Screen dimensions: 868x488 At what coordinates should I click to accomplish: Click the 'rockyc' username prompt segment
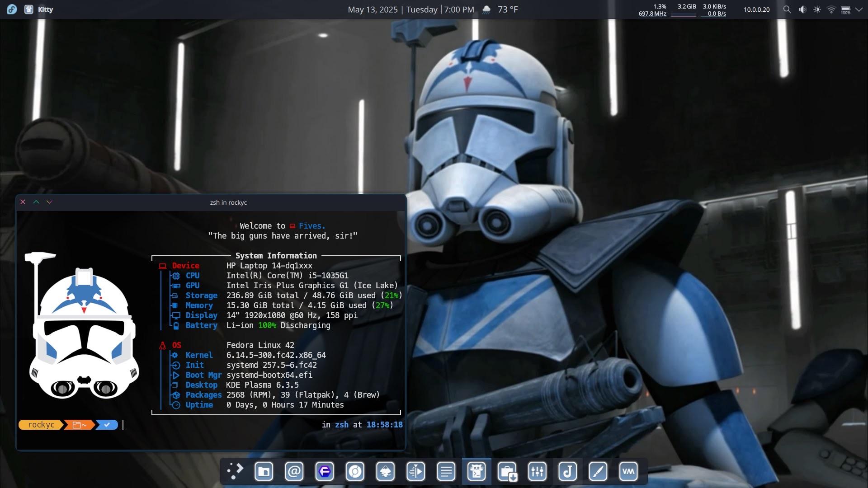[41, 425]
